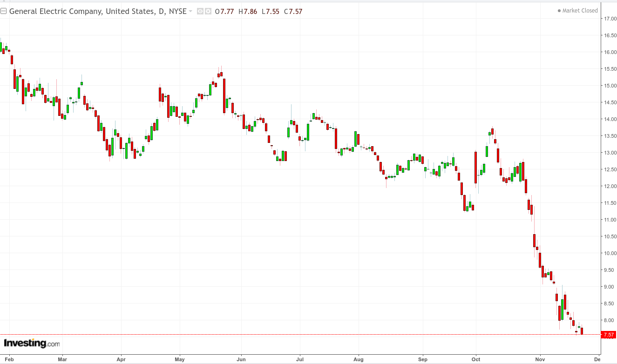Select the open value O7.77
This screenshot has height=364, width=617.
point(224,11)
